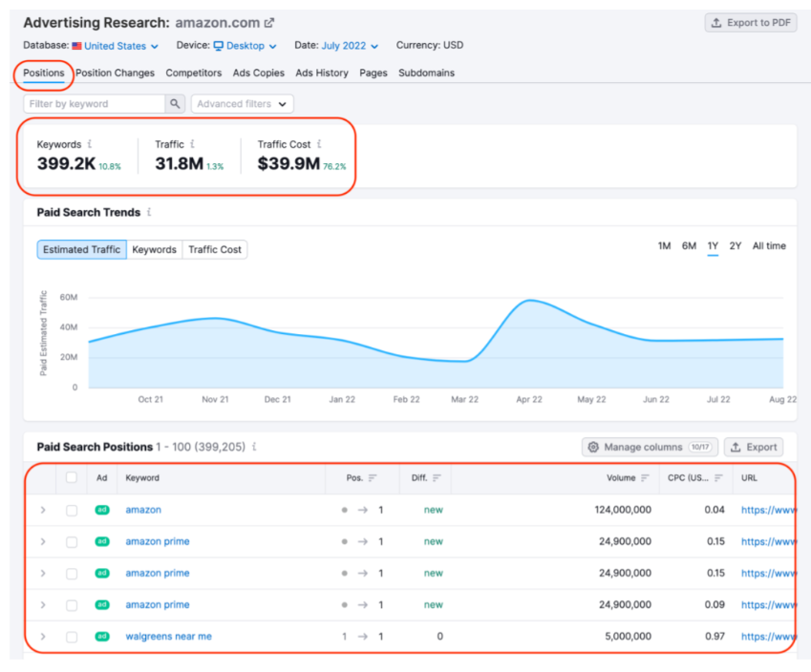
Task: Show info tooltip next to Keywords metric
Action: pos(90,144)
